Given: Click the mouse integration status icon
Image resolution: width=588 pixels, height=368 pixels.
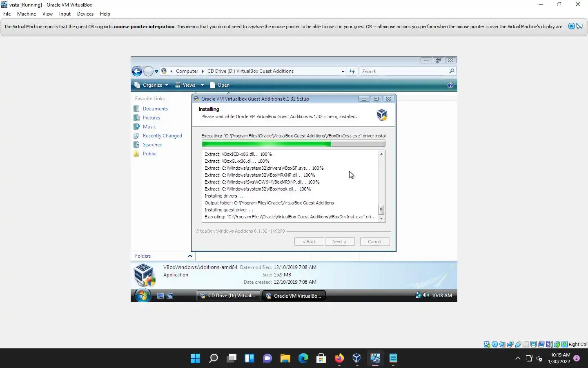Looking at the screenshot, I should click(557, 344).
